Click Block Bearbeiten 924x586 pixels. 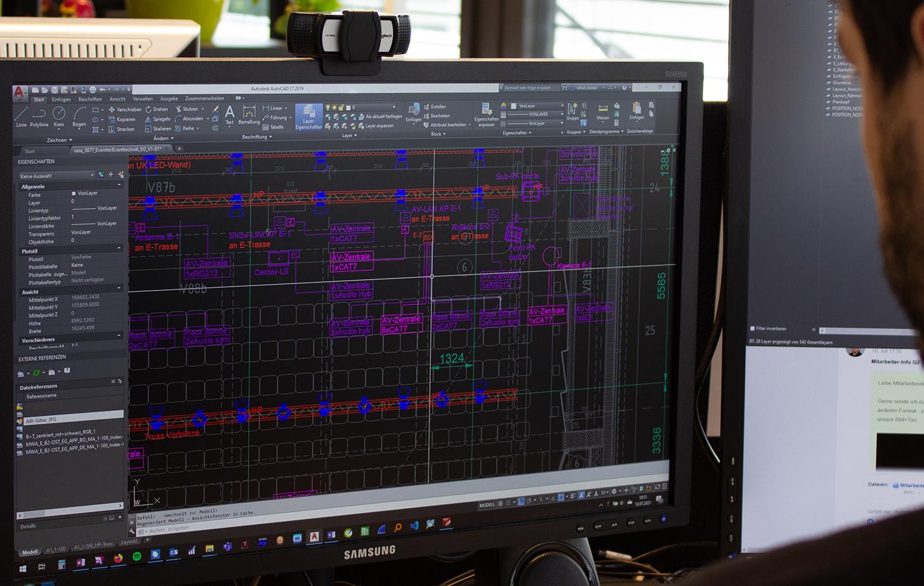tap(437, 116)
